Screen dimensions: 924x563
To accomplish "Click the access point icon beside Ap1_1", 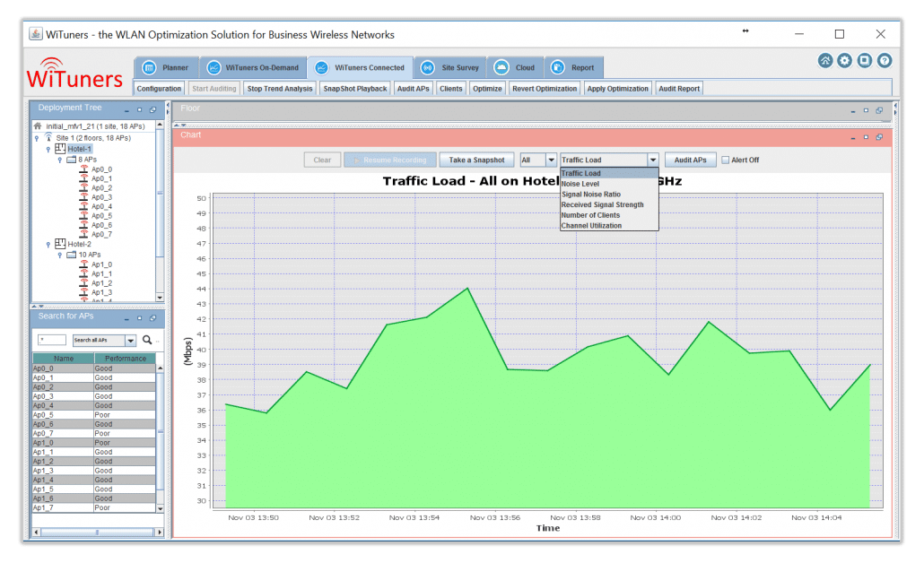I will pos(83,273).
